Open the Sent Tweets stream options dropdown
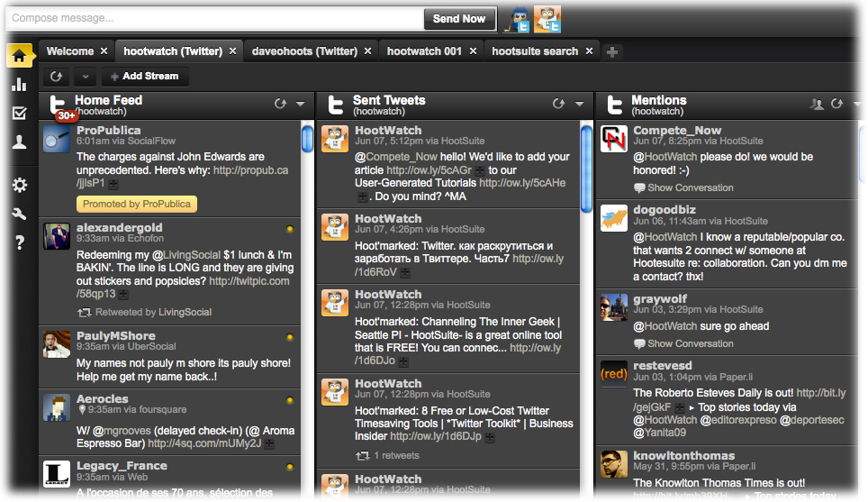The image size is (868, 502). [x=580, y=104]
